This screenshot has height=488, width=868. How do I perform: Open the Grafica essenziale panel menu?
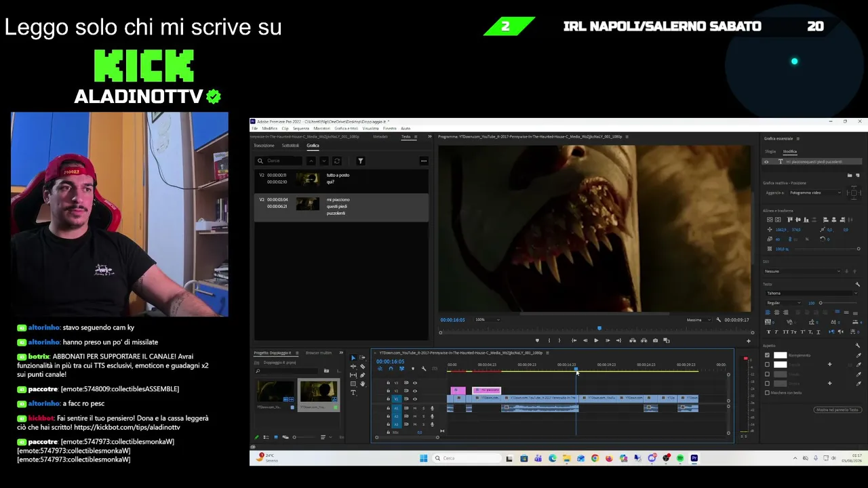tap(797, 139)
